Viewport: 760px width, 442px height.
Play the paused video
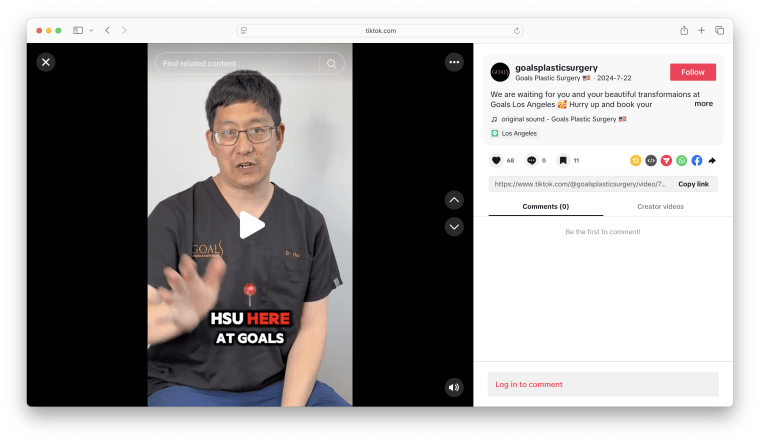(x=251, y=225)
